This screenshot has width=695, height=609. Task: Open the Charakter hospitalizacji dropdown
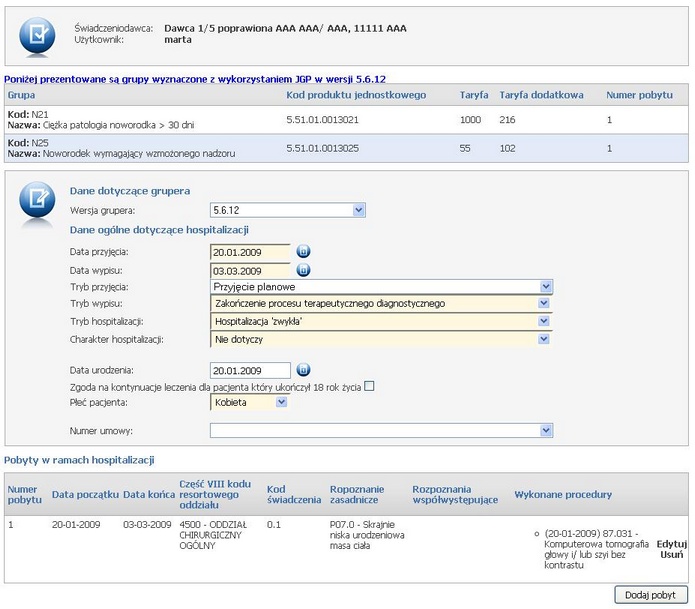point(546,340)
